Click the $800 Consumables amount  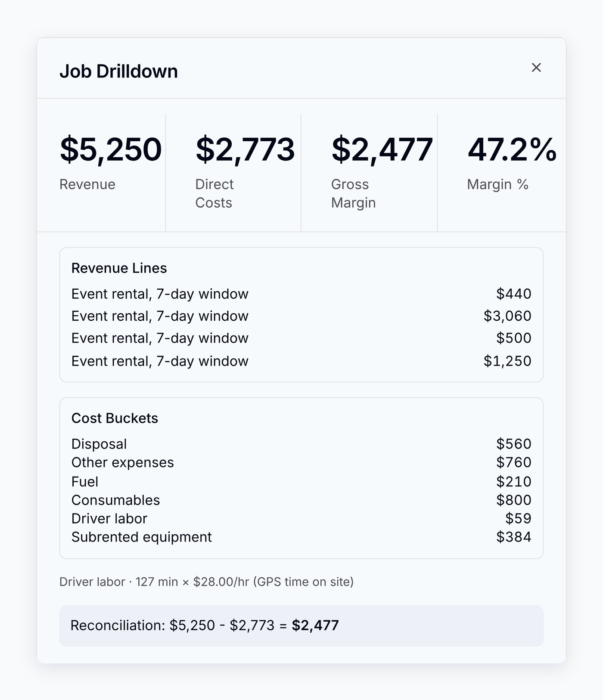[x=513, y=500]
